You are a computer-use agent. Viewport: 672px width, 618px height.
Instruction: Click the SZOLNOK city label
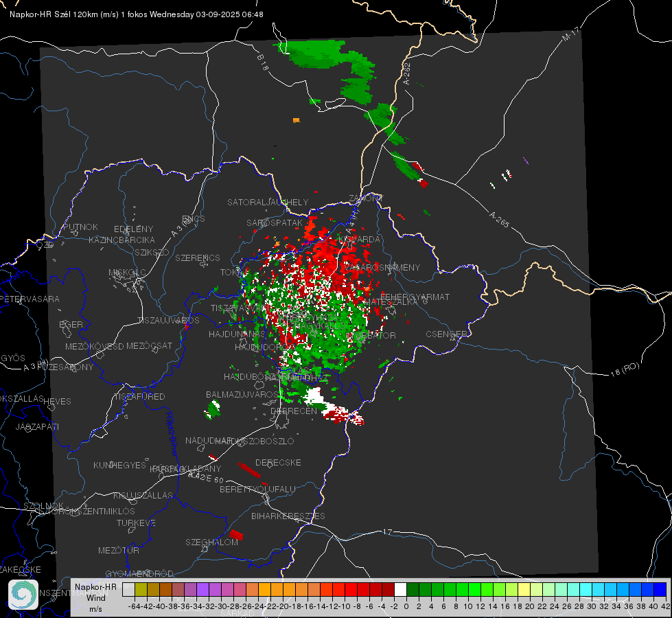[43, 505]
